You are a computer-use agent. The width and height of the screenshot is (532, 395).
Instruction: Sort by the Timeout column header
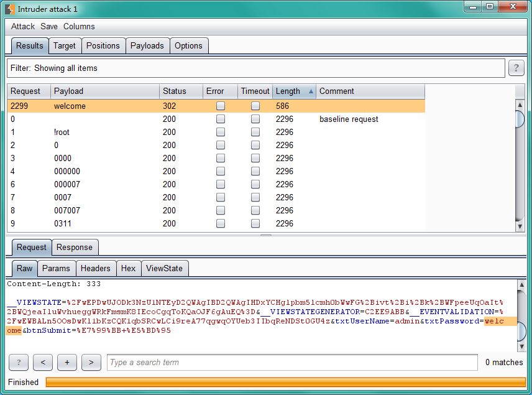coord(255,91)
